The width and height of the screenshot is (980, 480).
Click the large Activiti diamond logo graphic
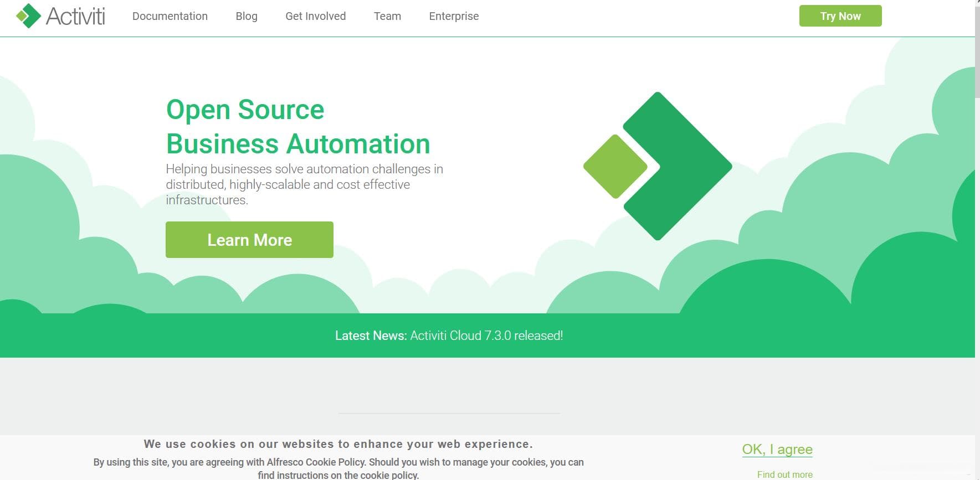coord(658,166)
